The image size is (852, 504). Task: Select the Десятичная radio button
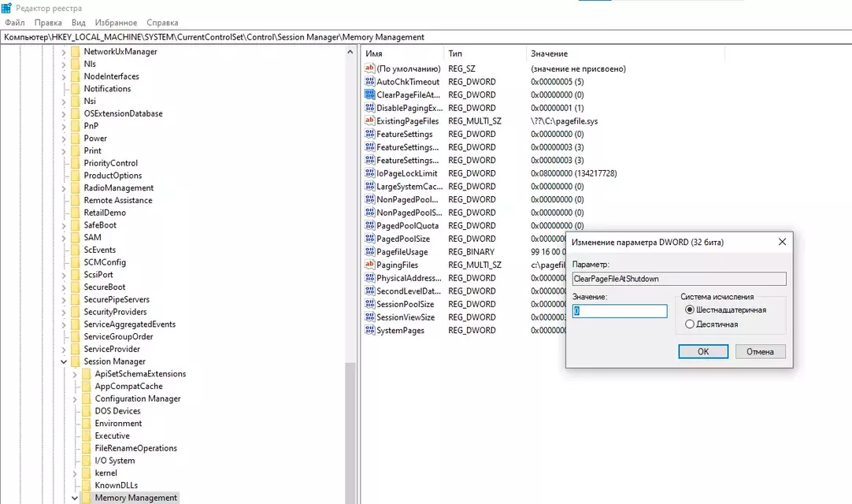(x=690, y=324)
